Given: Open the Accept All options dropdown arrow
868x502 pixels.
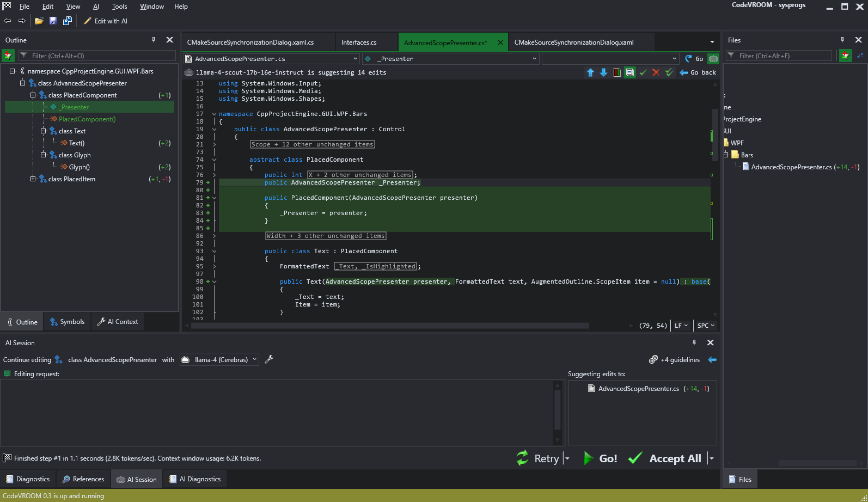Looking at the screenshot, I should 711,458.
